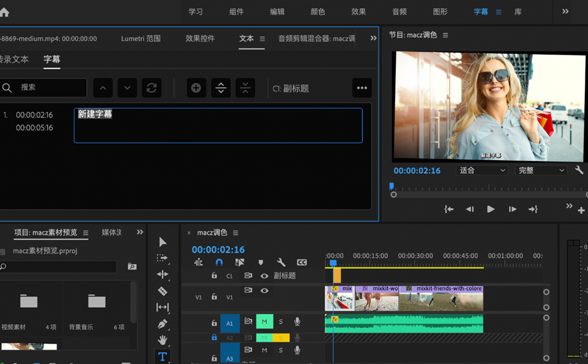Screen dimensions: 588x364
Task: Click the program monitor scrub bar playhead
Action: pos(391,186)
